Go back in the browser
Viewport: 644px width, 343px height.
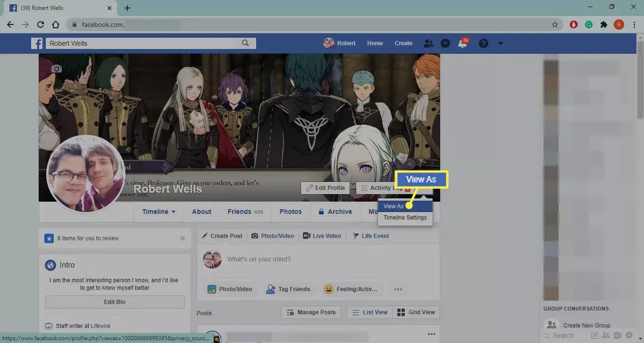pyautogui.click(x=10, y=25)
